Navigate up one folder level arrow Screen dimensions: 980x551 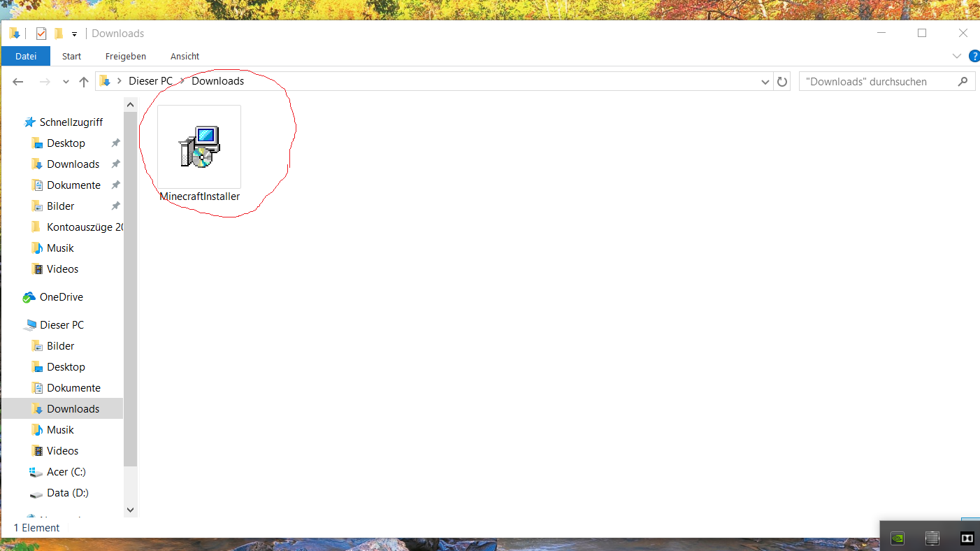pos(84,82)
